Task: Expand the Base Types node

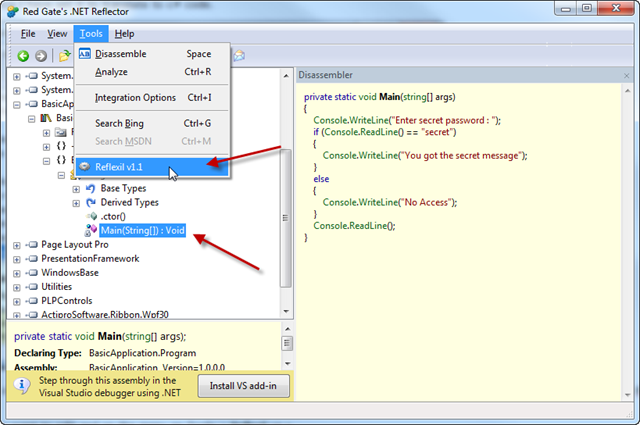Action: pos(76,189)
